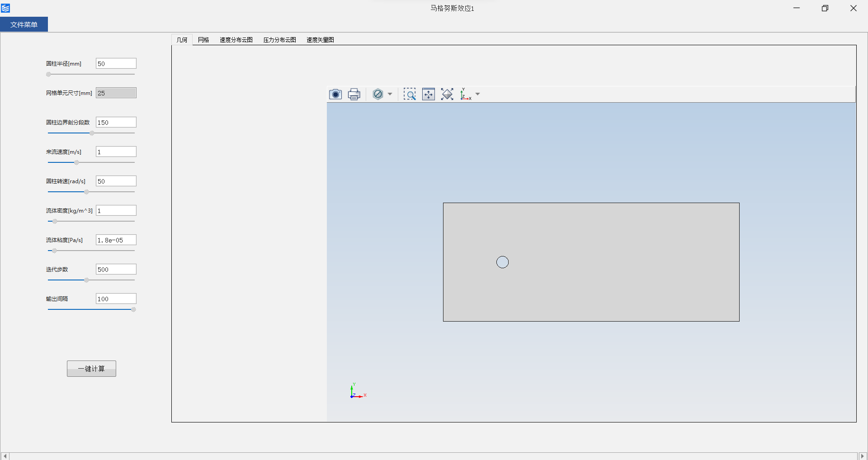868x460 pixels.
Task: Click the 流体密度 slider handle
Action: click(x=55, y=221)
